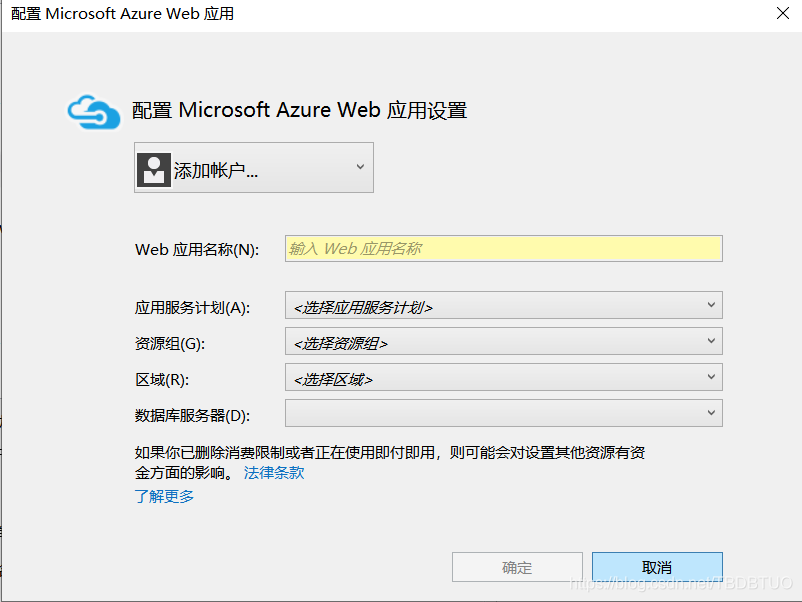Open the 资源组 dropdown

click(504, 341)
